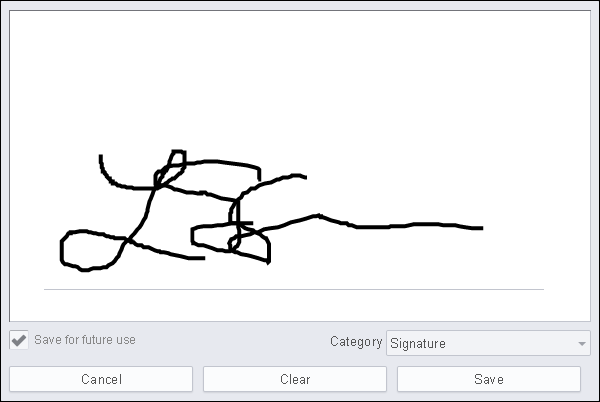Click the Save for future use label
The height and width of the screenshot is (402, 600).
coord(85,340)
